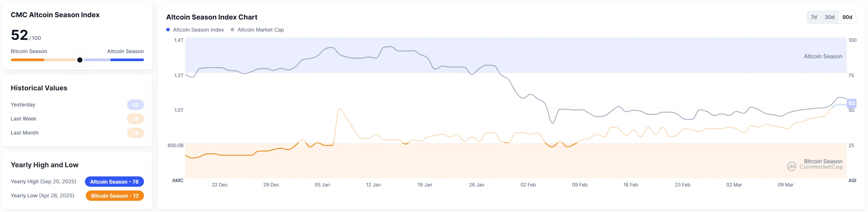This screenshot has width=868, height=212.
Task: Click the 05 Jan date axis label
Action: point(322,185)
